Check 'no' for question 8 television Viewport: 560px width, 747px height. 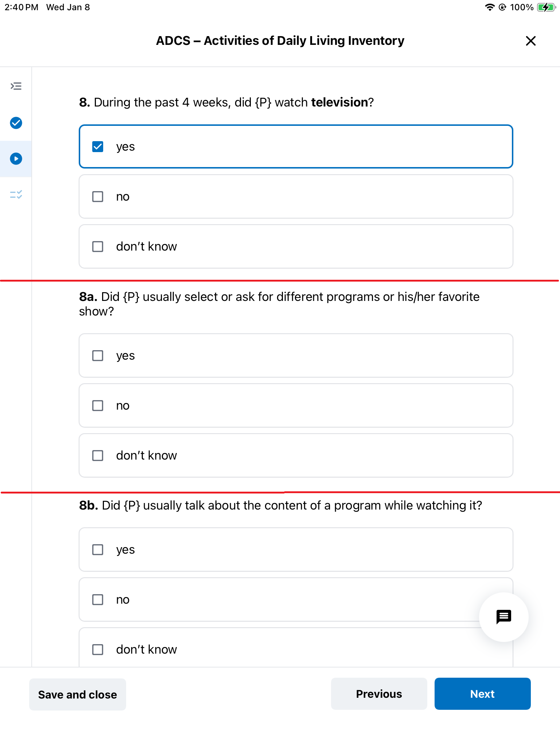(296, 197)
